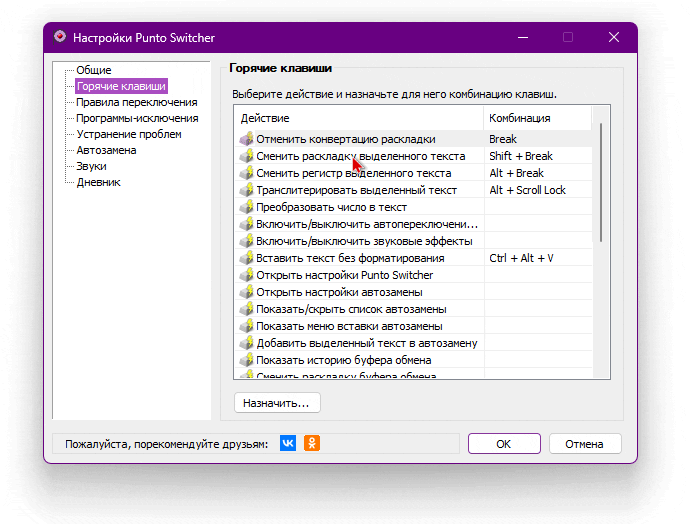Viewport: 690px width, 524px height.
Task: Click the Alt + Scroll Lock combination cell
Action: pos(538,190)
